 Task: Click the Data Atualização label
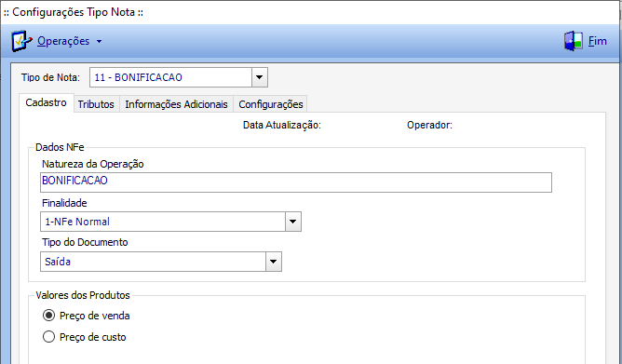(x=282, y=126)
